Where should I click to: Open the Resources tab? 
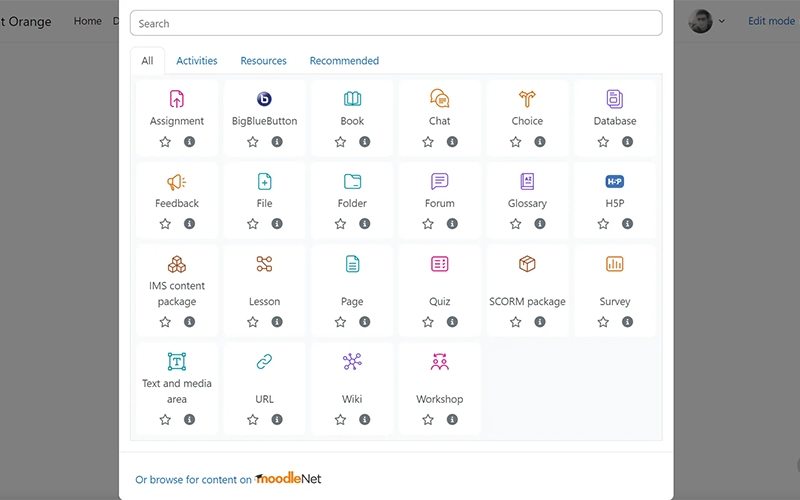pos(264,61)
